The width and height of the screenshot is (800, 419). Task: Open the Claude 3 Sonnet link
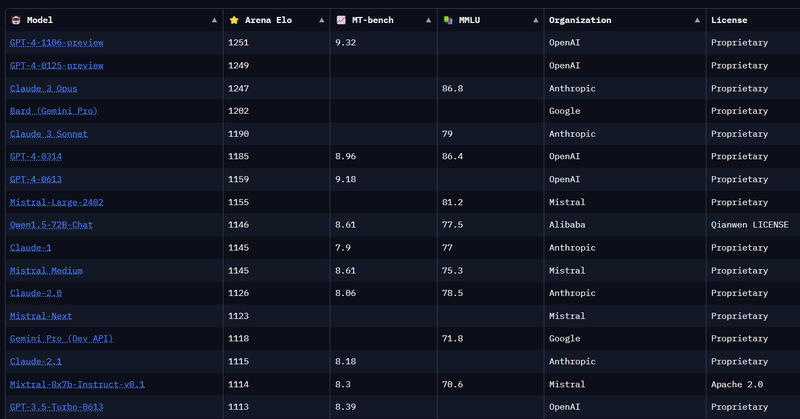(x=48, y=134)
